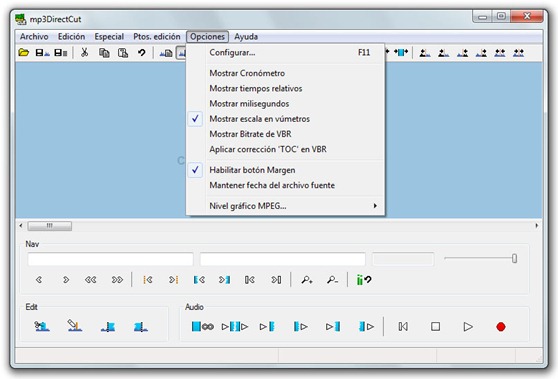Viewport: 558px width, 379px height.
Task: Click the single left arrow navigation button
Action: pos(39,280)
